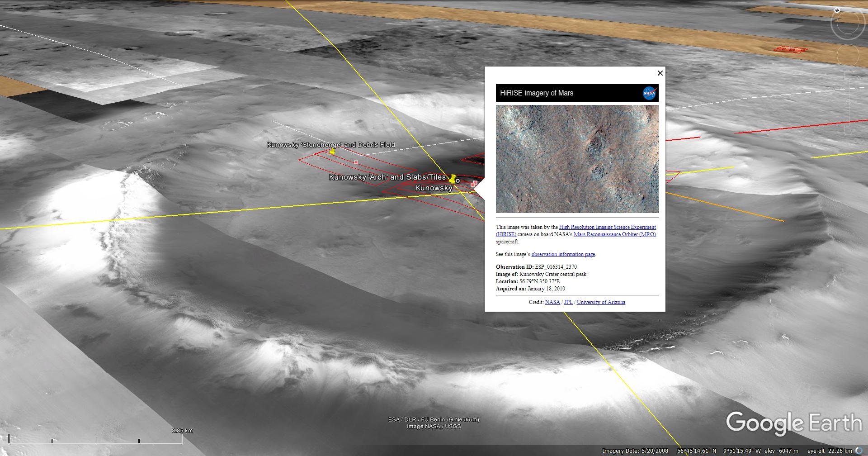Click the zoom slider handle
This screenshot has height=456, width=868.
click(x=848, y=103)
